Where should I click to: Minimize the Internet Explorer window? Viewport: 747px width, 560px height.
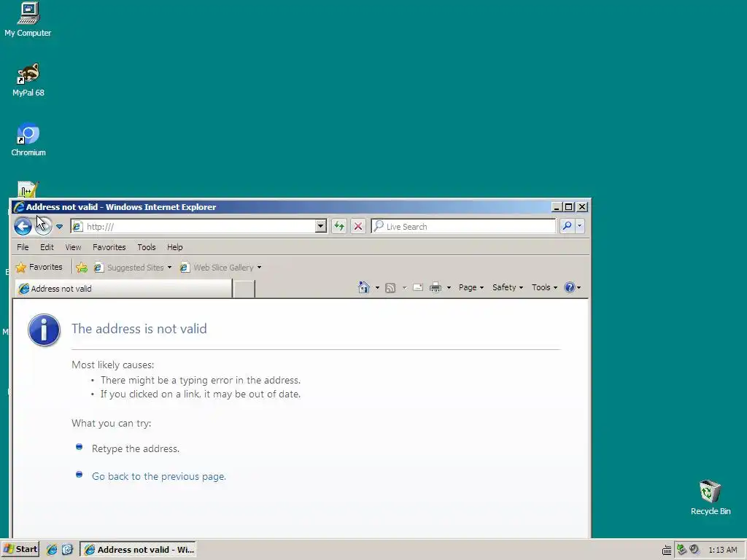pyautogui.click(x=556, y=207)
